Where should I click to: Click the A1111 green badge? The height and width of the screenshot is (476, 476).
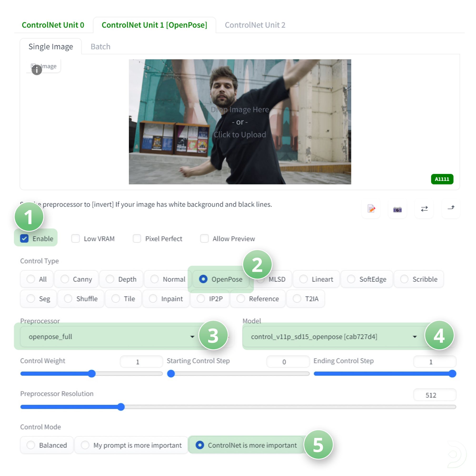(442, 179)
